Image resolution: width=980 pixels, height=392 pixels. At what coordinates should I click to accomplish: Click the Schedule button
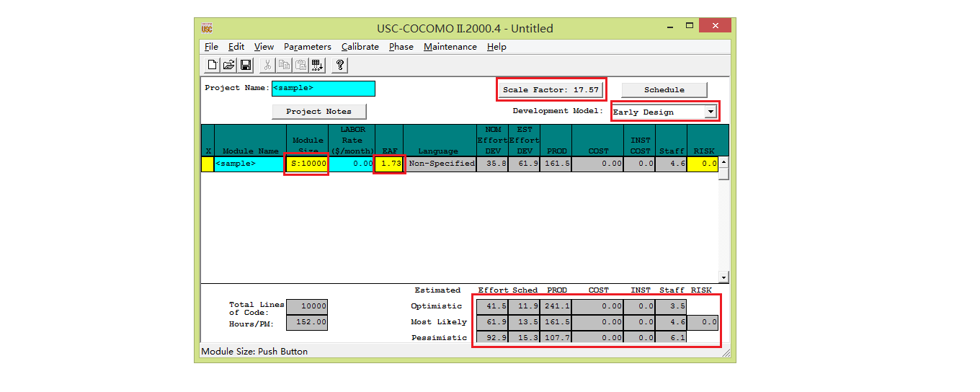(x=664, y=90)
